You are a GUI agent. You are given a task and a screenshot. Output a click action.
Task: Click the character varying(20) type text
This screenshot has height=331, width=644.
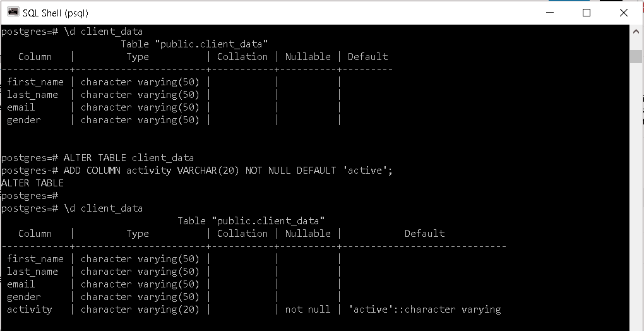(140, 310)
